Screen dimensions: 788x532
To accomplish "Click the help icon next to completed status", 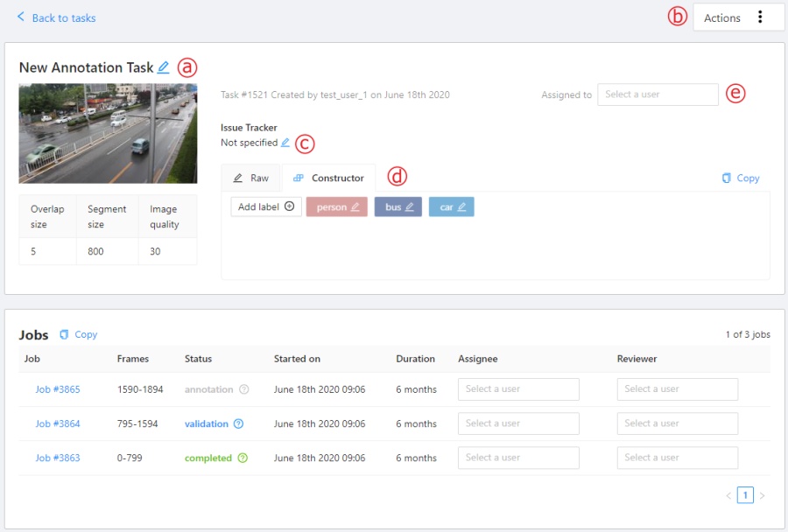I will (x=243, y=458).
